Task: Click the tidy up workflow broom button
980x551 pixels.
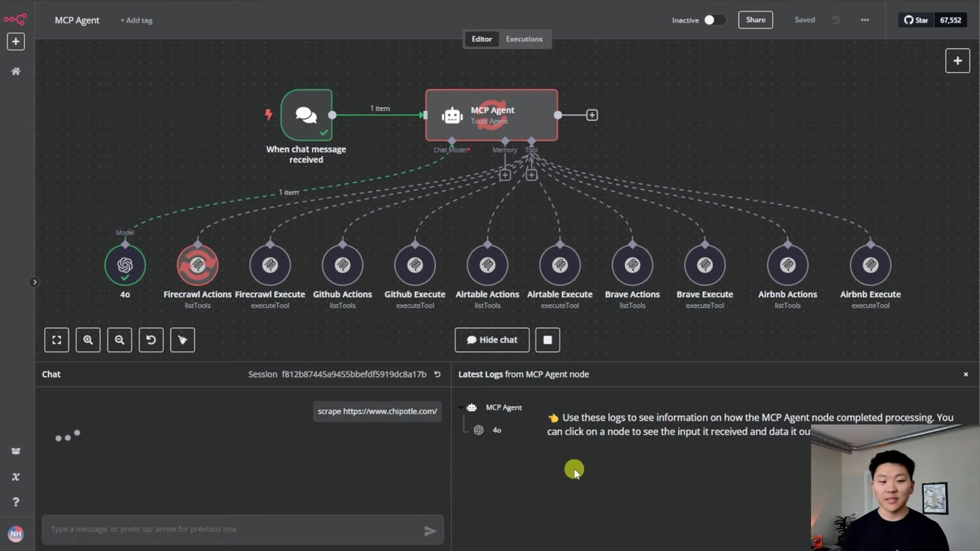Action: coord(182,340)
